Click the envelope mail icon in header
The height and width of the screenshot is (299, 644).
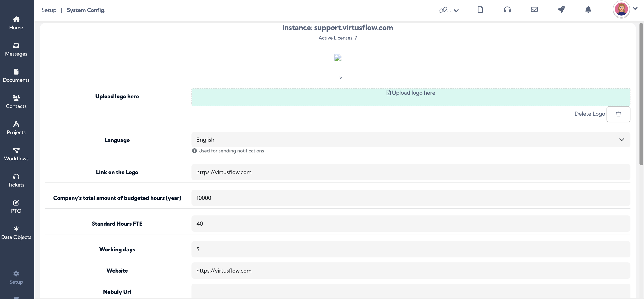[534, 9]
